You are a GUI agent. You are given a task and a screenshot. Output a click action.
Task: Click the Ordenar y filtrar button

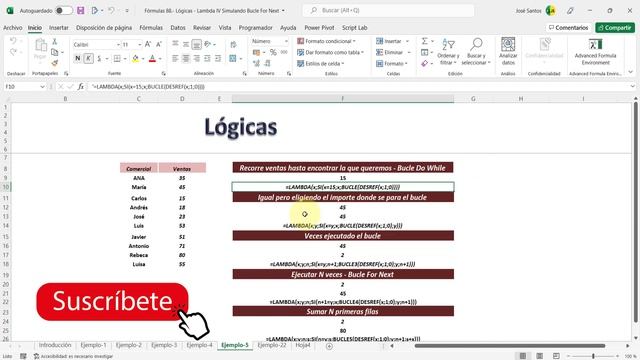point(448,52)
